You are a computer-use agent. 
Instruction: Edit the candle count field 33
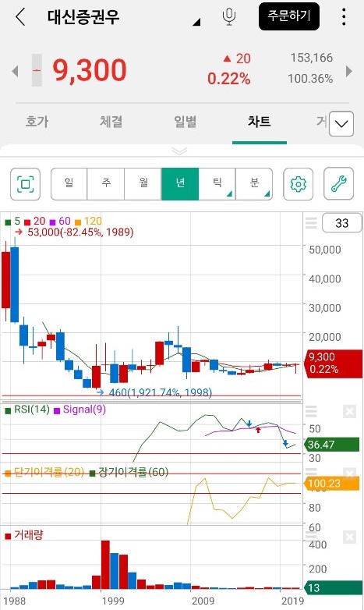coord(342,223)
